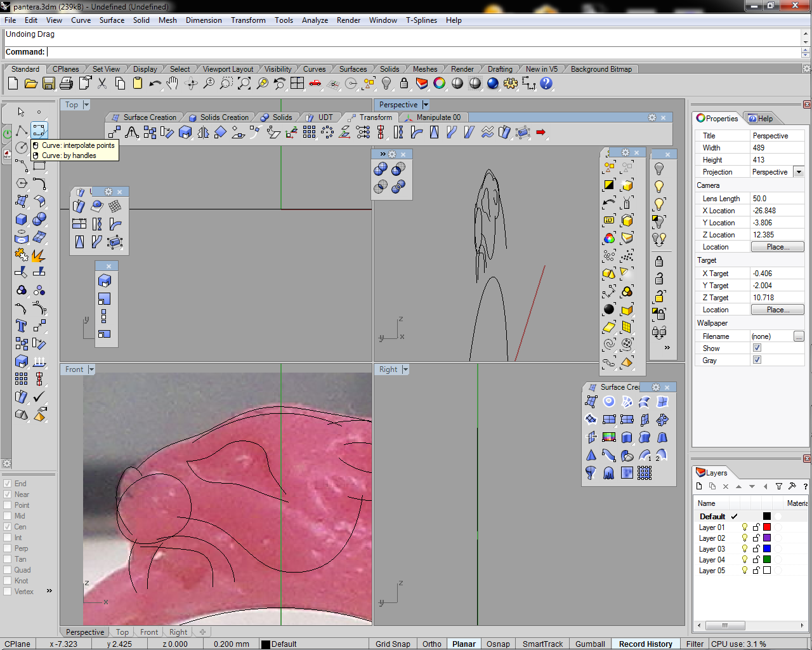Click the Undo arrow icon

tap(155, 83)
